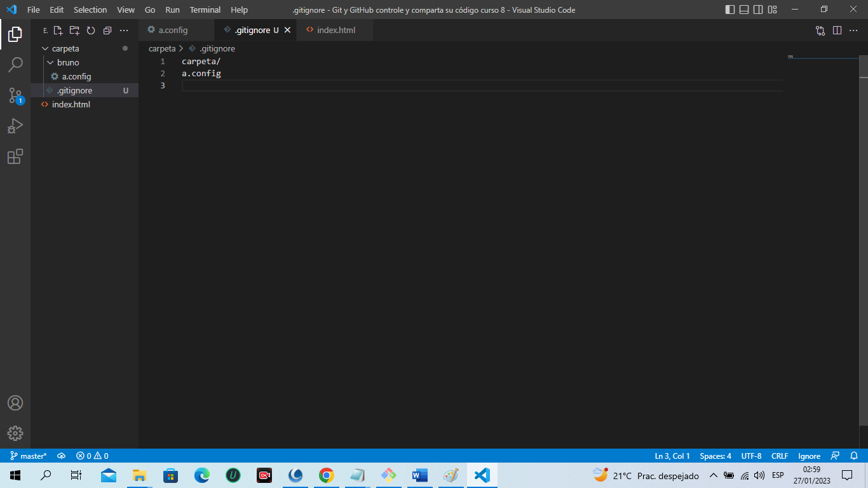Open the File menu
The image size is (868, 488).
(33, 10)
